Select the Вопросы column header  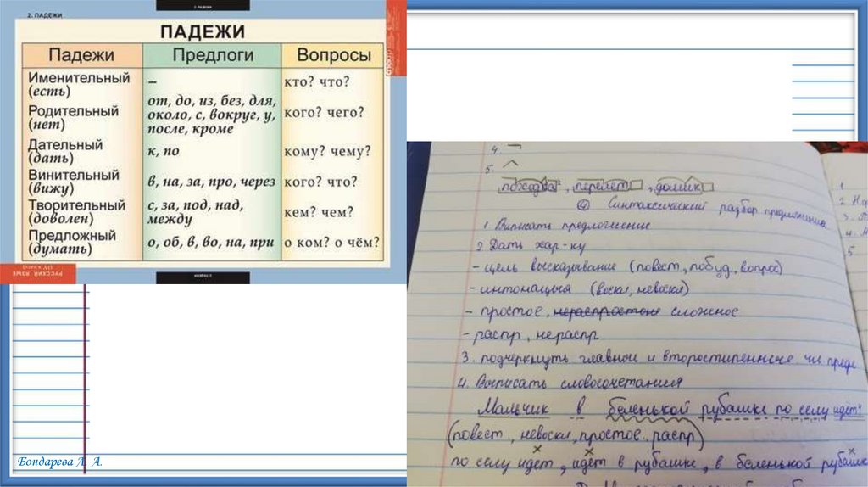[x=333, y=56]
